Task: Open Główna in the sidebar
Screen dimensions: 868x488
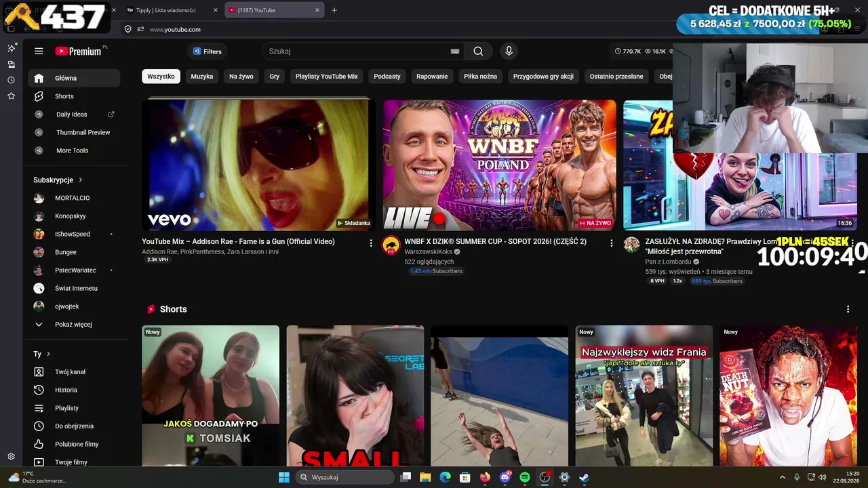Action: [75, 78]
